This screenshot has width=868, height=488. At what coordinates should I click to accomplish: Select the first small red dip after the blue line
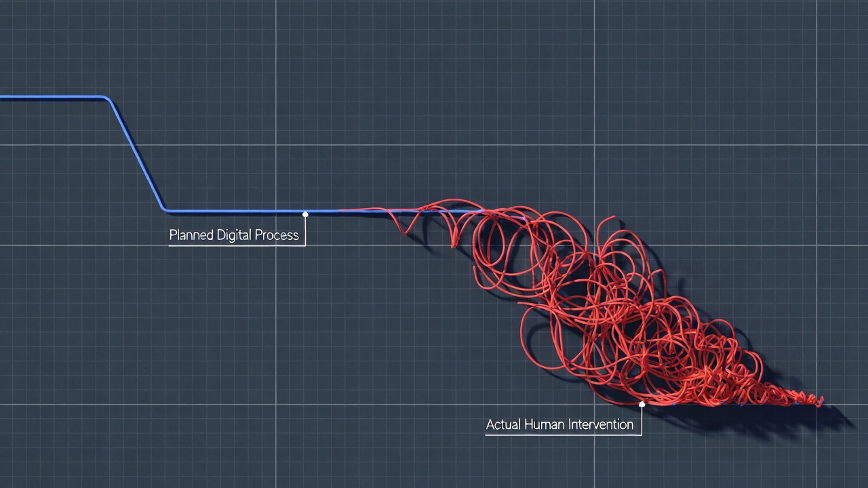[x=405, y=232]
